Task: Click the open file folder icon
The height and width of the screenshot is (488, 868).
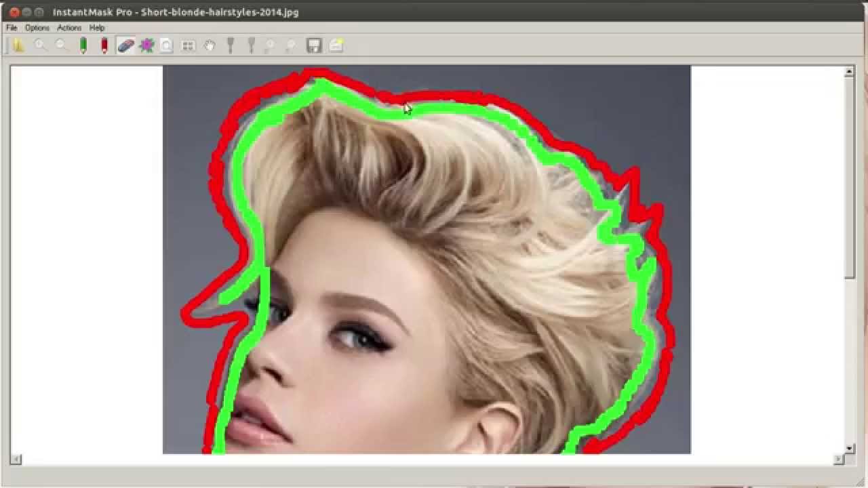Action: click(18, 45)
